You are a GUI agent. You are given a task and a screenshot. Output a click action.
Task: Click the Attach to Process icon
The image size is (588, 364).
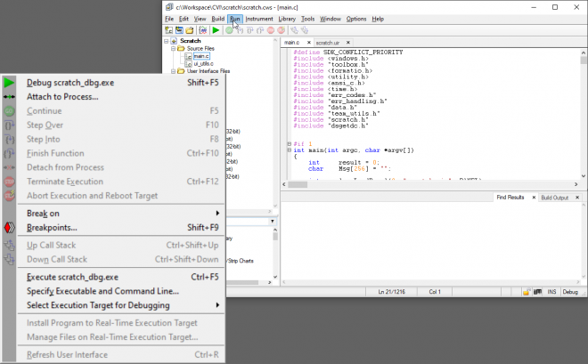point(10,96)
